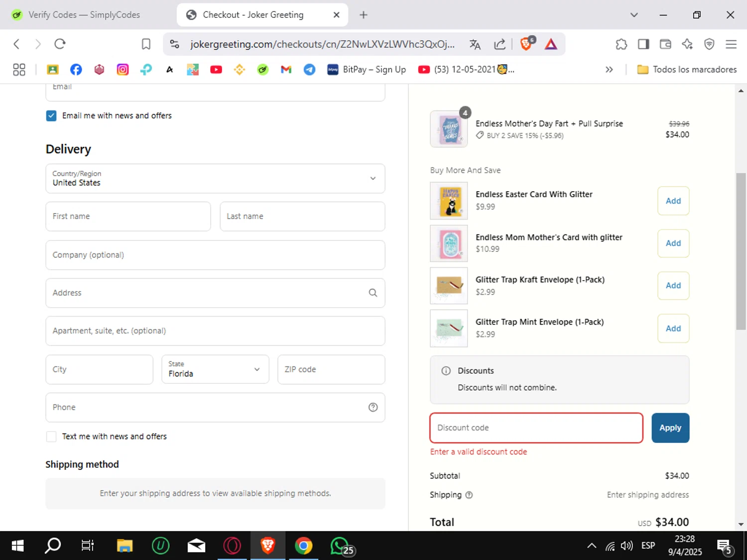Open the YouTube bookmark icon
This screenshot has height=560, width=747.
tap(216, 70)
